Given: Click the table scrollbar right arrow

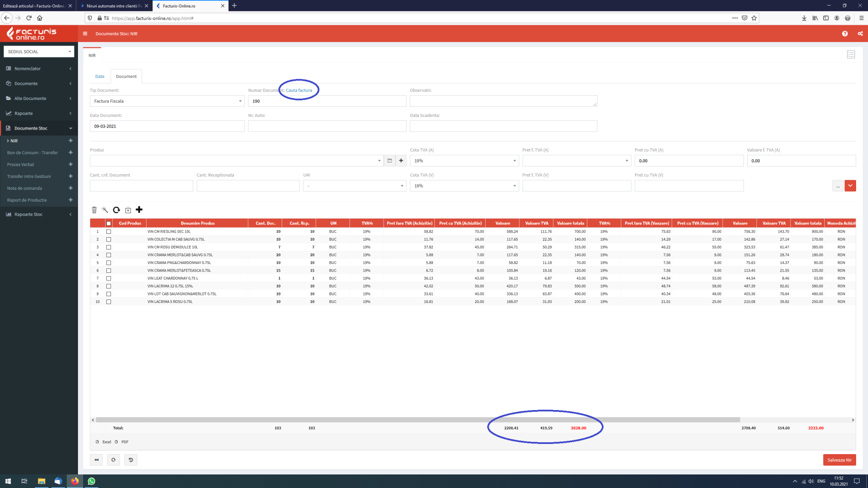Looking at the screenshot, I should (853, 420).
